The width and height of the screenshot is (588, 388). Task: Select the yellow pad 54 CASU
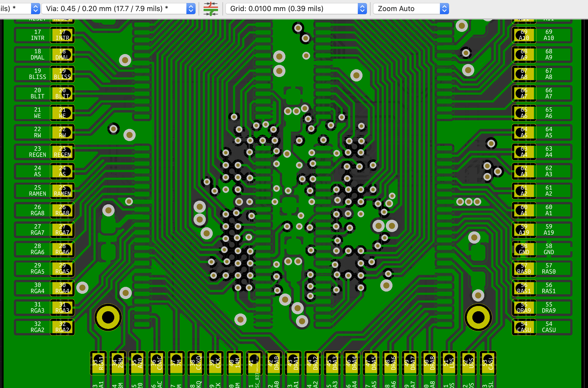(x=524, y=327)
